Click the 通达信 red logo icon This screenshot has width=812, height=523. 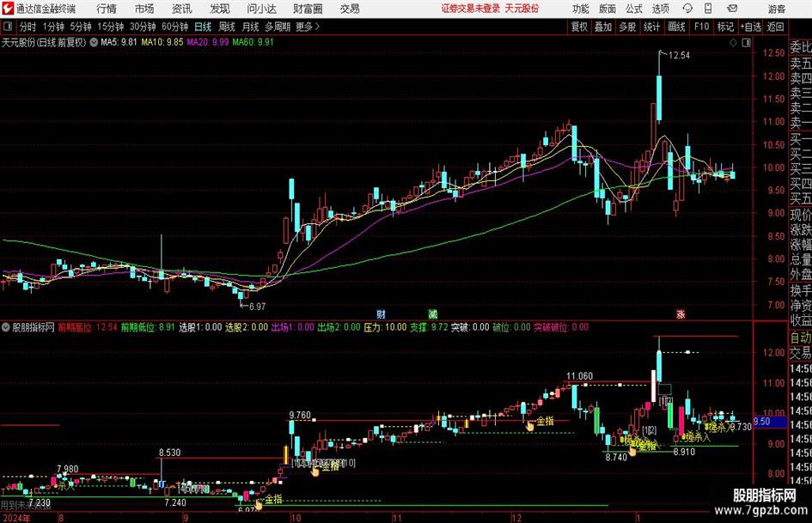coord(8,9)
